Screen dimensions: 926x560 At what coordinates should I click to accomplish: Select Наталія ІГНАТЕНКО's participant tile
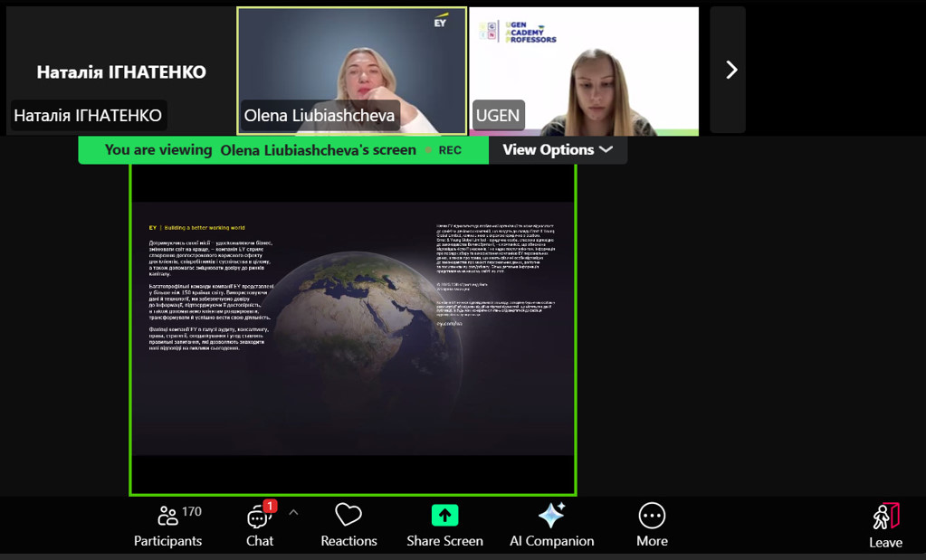coord(120,71)
